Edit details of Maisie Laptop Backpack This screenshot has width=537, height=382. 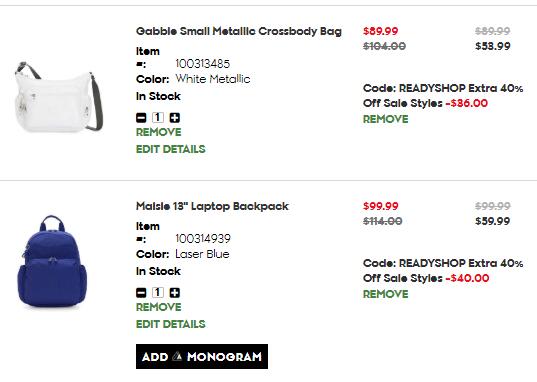(x=171, y=324)
